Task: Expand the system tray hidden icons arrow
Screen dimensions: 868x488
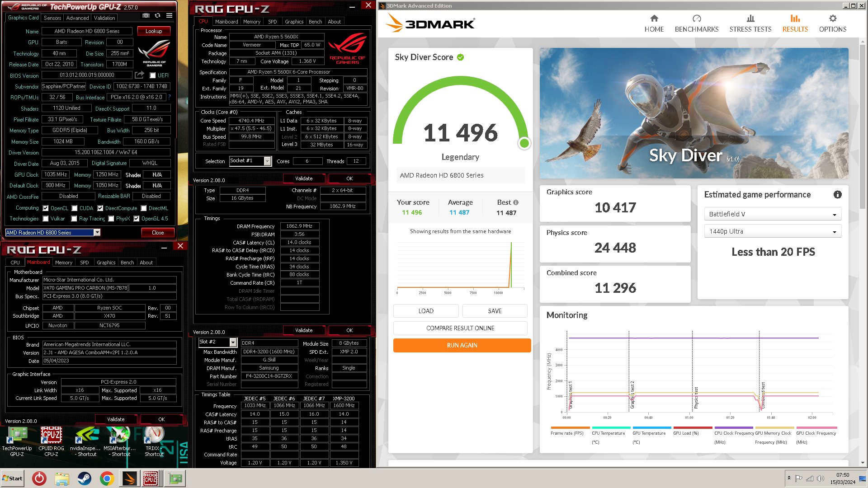Action: tap(789, 478)
